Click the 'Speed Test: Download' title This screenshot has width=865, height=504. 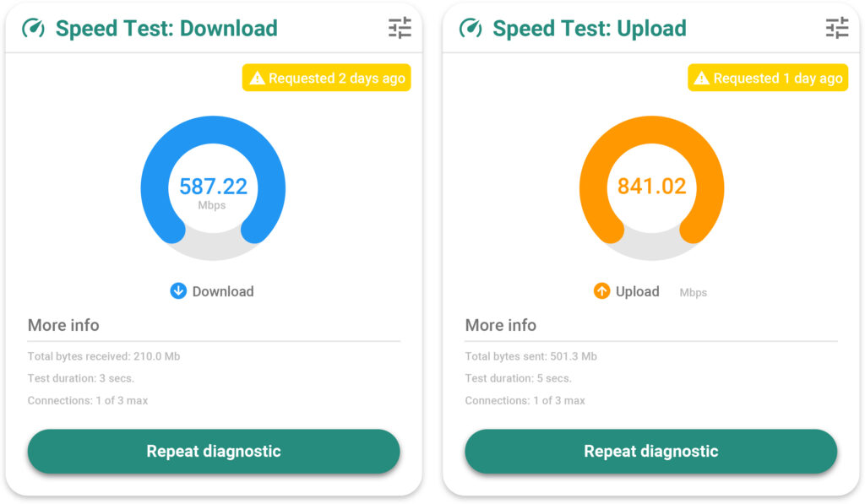tap(166, 29)
